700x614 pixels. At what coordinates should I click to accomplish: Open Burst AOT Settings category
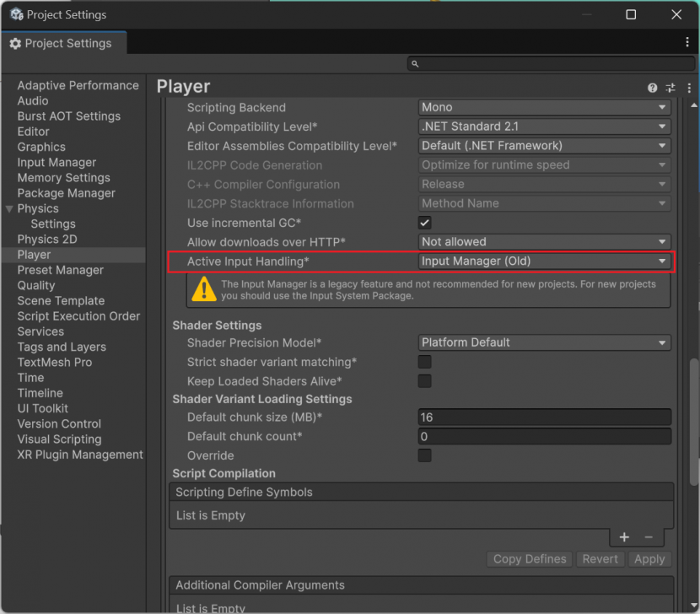pos(69,116)
